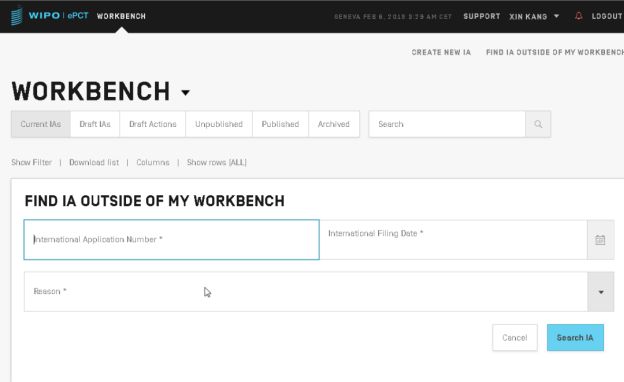
Task: Open the Archived tab
Action: [x=333, y=124]
